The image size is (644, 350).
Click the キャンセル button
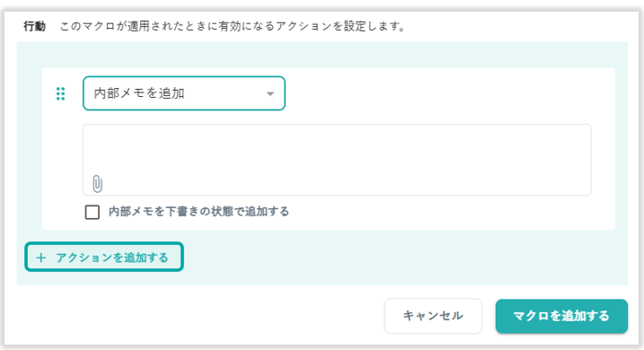(x=433, y=316)
